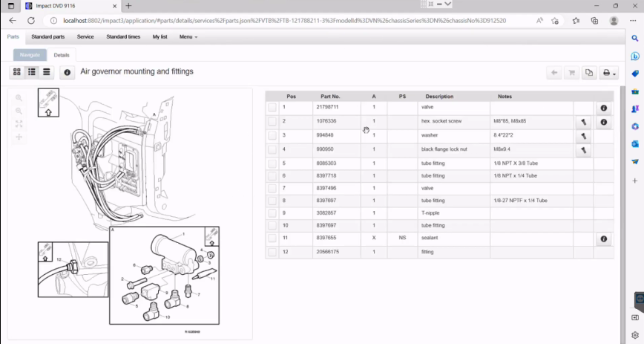Check the box for T-nipple row
Image resolution: width=644 pixels, height=344 pixels.
tap(272, 212)
